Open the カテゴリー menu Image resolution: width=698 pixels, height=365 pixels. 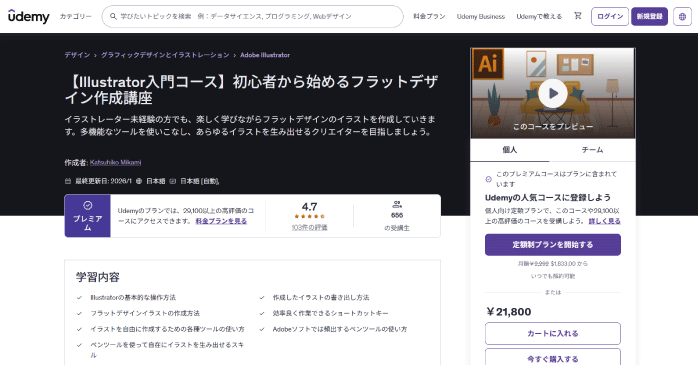coord(76,16)
